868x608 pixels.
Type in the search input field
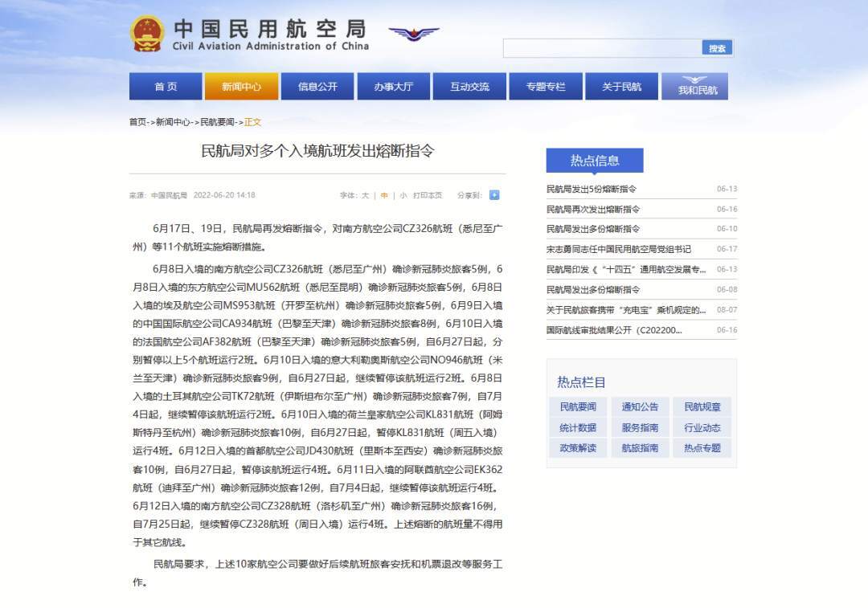[603, 48]
